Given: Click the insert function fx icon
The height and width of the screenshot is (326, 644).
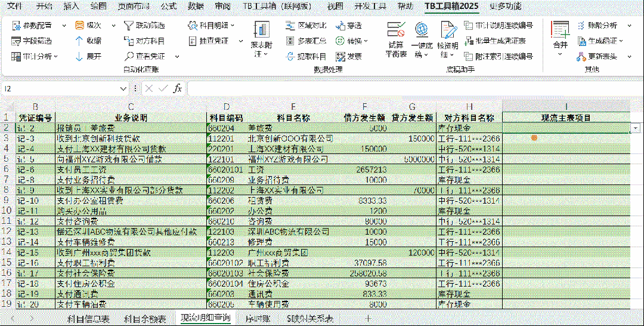Looking at the screenshot, I should [x=177, y=88].
